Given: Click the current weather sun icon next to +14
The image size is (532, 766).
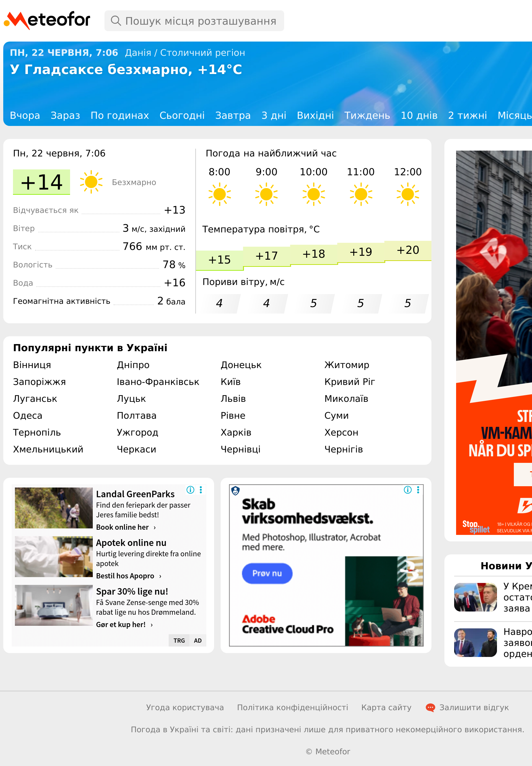Looking at the screenshot, I should click(x=91, y=182).
